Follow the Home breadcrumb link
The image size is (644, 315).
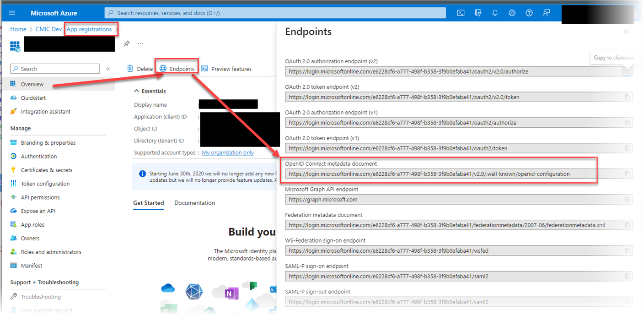tap(18, 29)
